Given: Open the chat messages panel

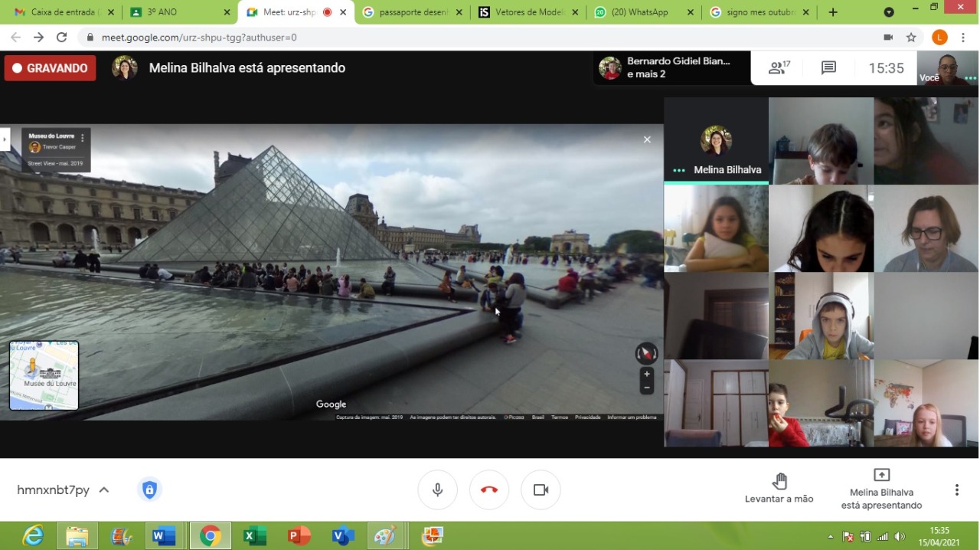Looking at the screenshot, I should click(828, 68).
